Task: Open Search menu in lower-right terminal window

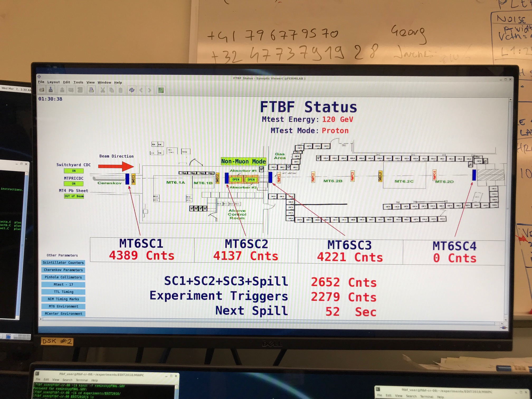Action: tap(411, 396)
